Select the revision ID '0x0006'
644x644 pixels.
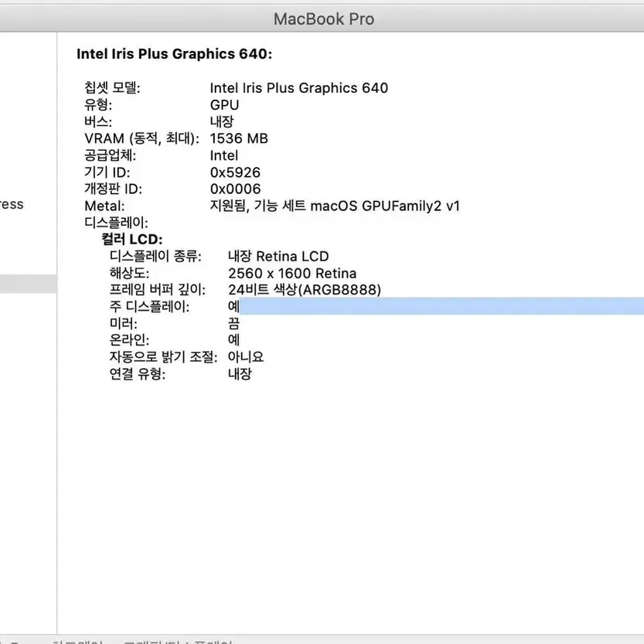[235, 189]
